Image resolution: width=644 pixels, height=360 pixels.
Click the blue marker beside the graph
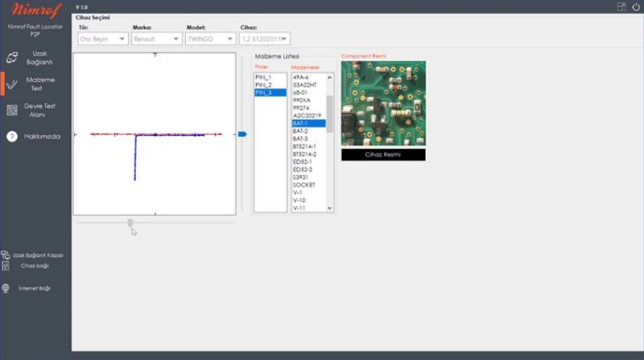(x=243, y=134)
